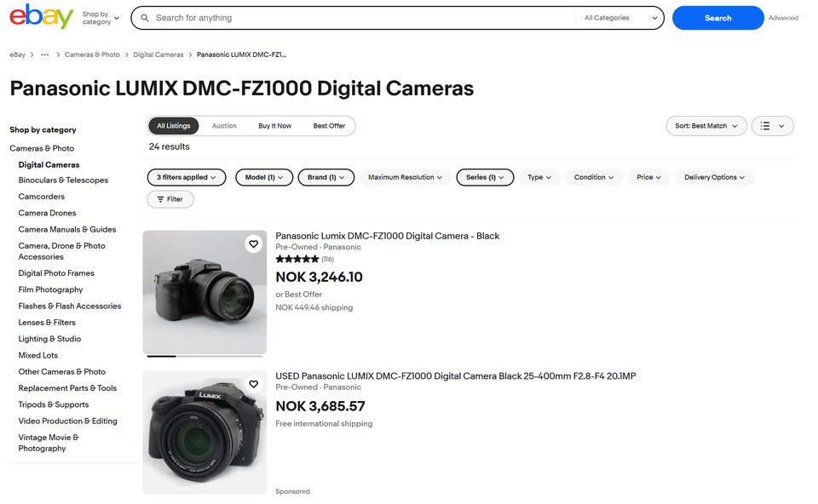Favorite the first Lumix listing with the heart
This screenshot has height=504, width=818.
[253, 244]
